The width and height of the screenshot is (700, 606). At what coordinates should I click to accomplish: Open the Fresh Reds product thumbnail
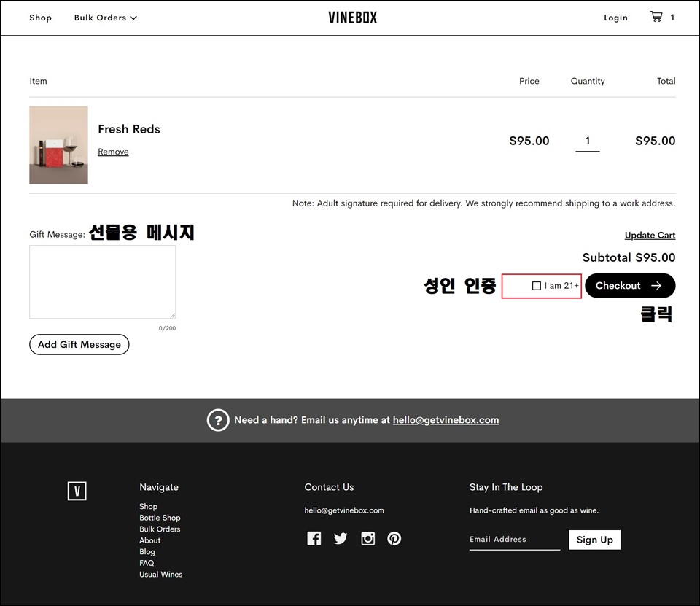[x=58, y=145]
